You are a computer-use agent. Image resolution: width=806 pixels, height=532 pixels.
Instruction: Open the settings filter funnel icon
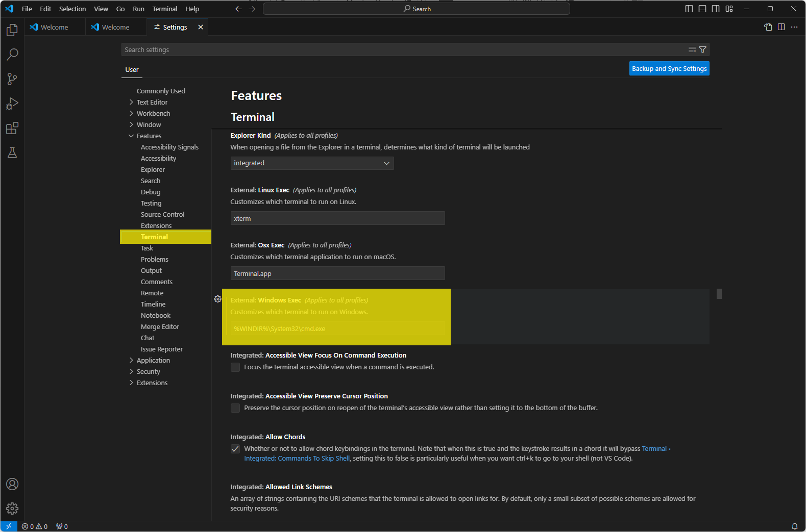click(x=703, y=49)
